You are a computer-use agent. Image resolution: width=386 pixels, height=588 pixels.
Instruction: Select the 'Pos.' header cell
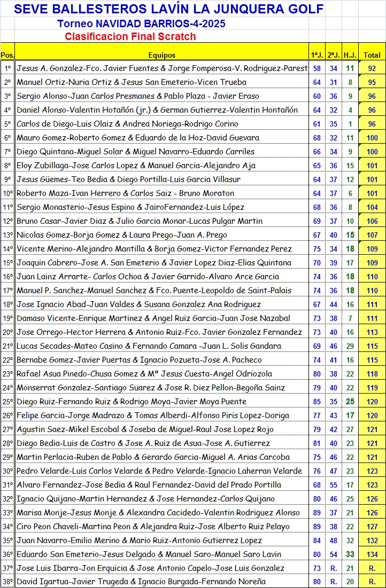[x=7, y=55]
